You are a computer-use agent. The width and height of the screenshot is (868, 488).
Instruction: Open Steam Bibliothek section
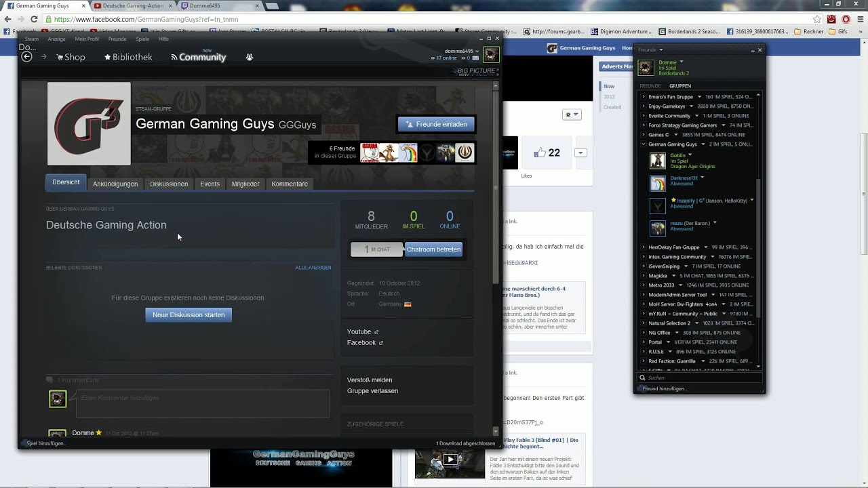pyautogui.click(x=128, y=58)
